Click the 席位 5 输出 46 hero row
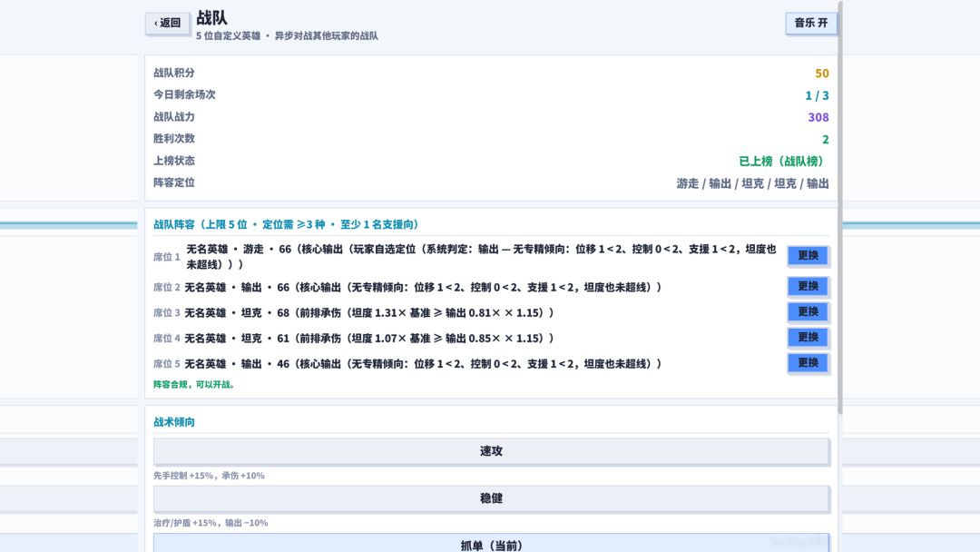The width and height of the screenshot is (980, 552). 423,364
